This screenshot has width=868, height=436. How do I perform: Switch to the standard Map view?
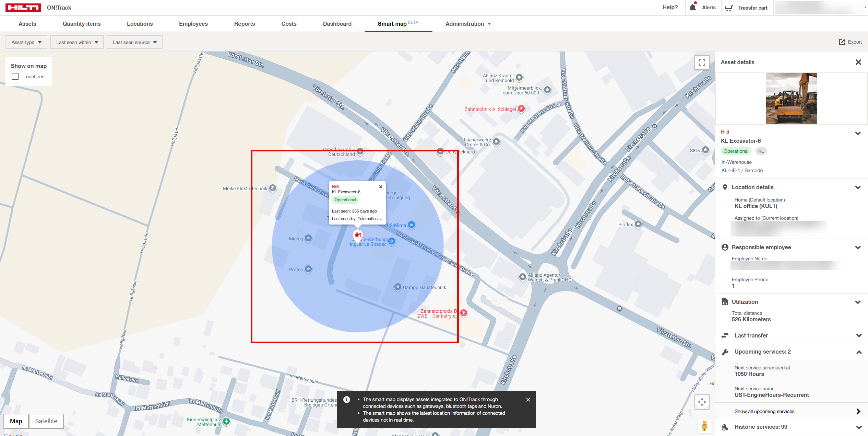(x=16, y=421)
